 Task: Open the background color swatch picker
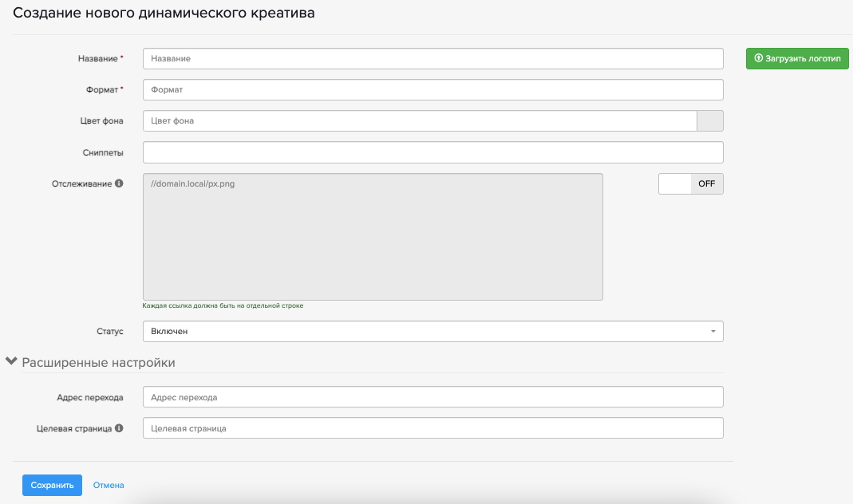pyautogui.click(x=710, y=120)
